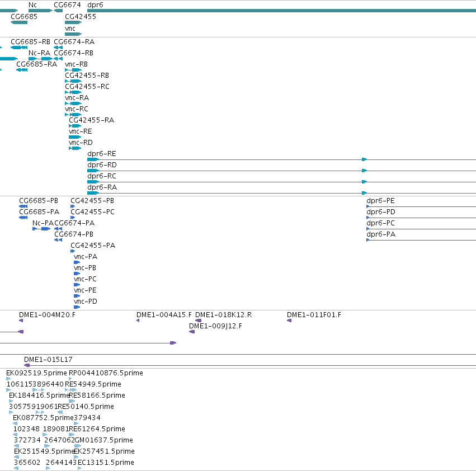Click the dpr6-PE protein label
Screen dimensions: 476x471
(381, 201)
